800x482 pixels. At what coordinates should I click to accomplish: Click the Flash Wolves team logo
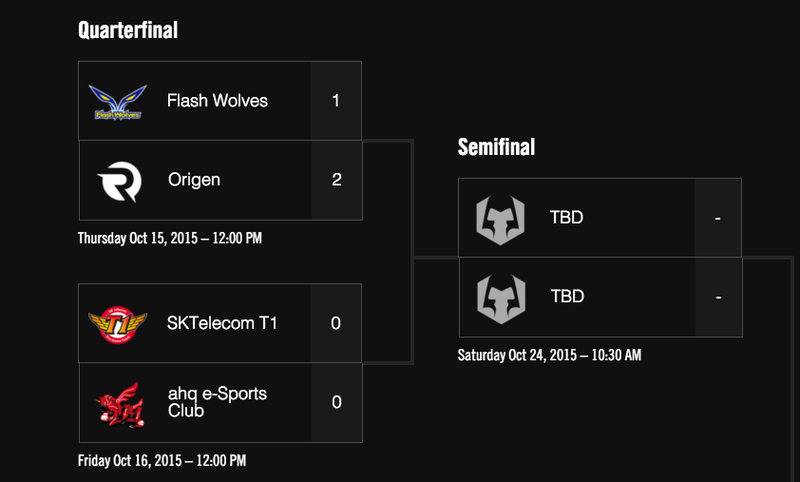[x=118, y=102]
